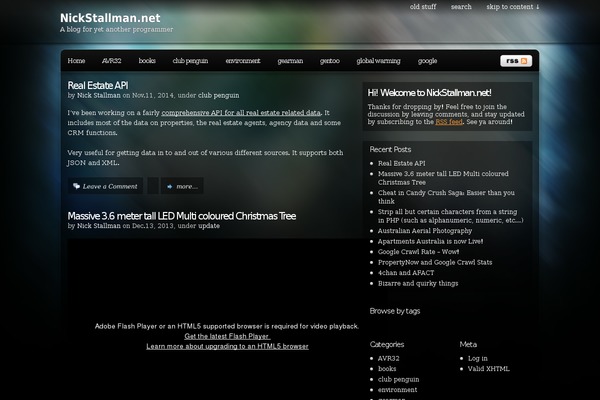Open AVR32 in Categories list
The width and height of the screenshot is (600, 400).
[388, 359]
